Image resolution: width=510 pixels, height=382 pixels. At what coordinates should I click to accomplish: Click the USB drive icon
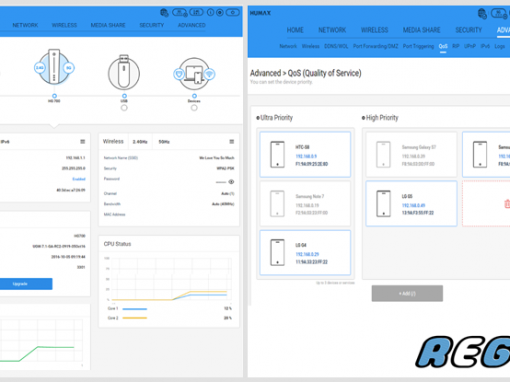coord(124,72)
